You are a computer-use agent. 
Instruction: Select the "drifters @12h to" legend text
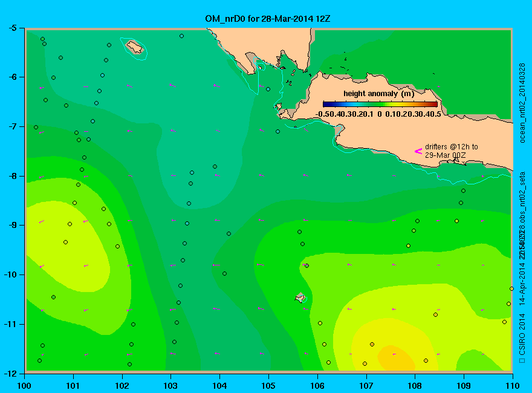tap(451, 146)
